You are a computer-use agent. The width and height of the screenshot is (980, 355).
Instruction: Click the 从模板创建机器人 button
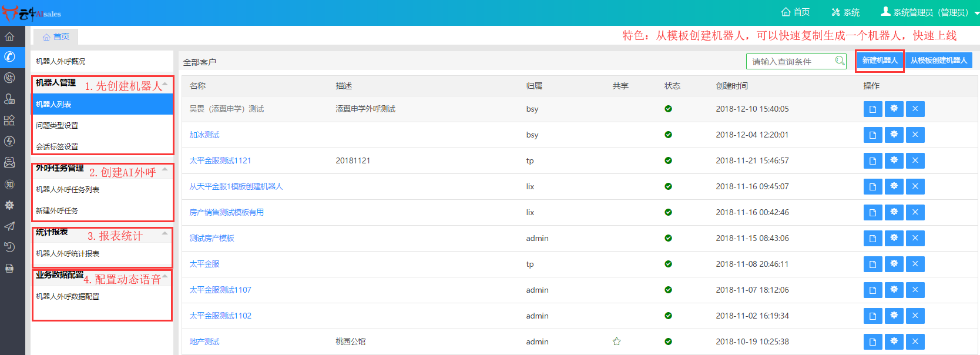coord(938,61)
